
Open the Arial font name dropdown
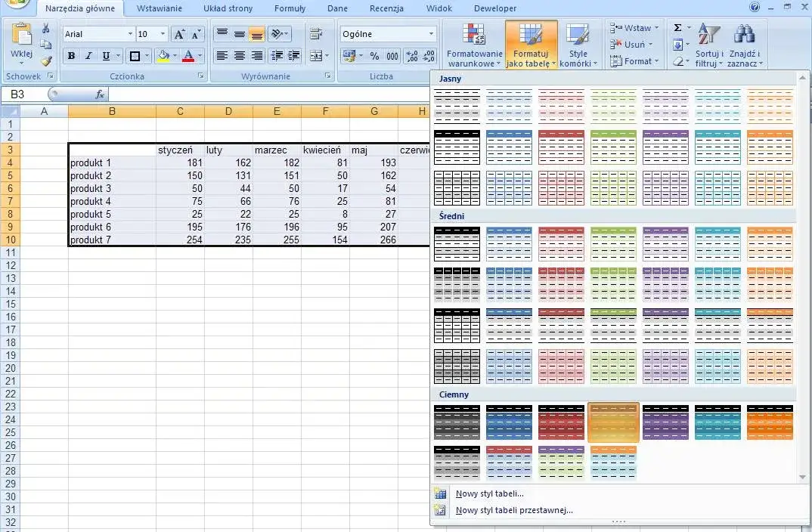pyautogui.click(x=130, y=34)
